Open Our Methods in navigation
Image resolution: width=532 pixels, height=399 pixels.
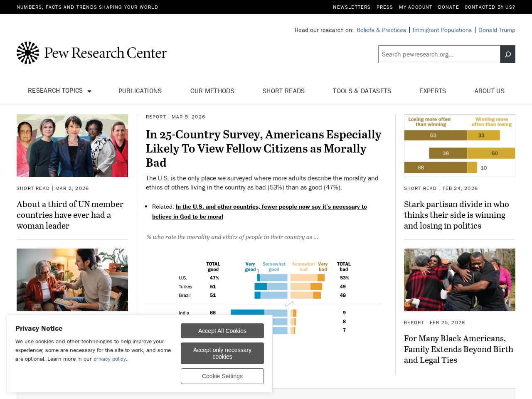tap(212, 91)
